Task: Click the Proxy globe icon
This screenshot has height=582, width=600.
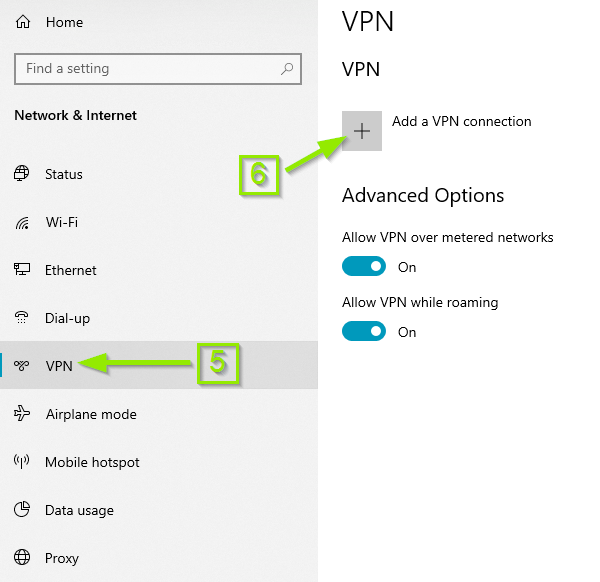Action: click(x=22, y=558)
